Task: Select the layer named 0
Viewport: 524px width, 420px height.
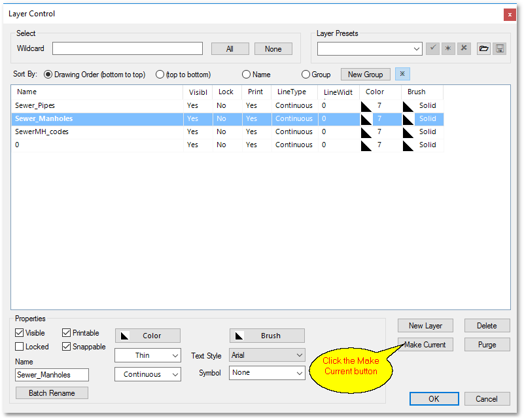Action: point(228,145)
